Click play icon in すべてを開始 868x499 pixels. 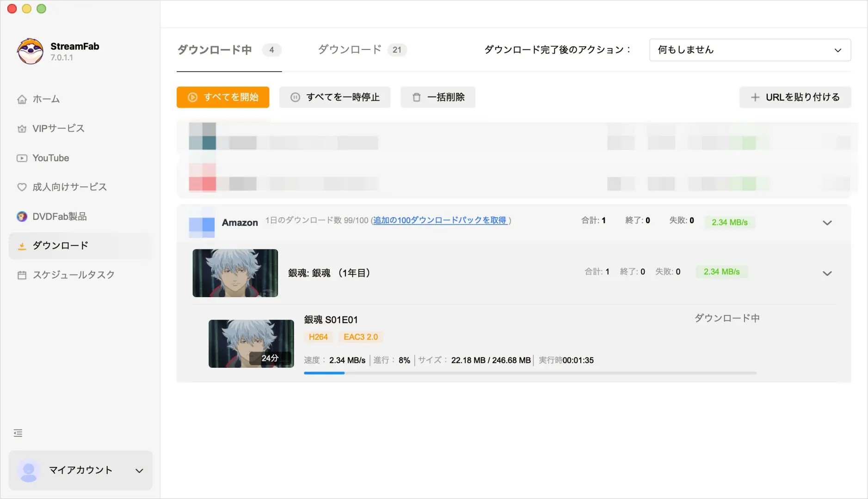pos(192,97)
